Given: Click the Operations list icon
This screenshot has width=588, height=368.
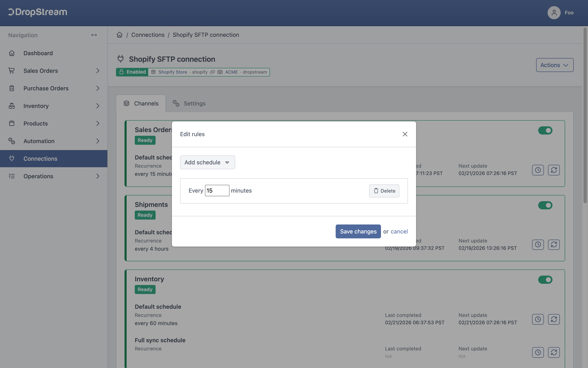Looking at the screenshot, I should (12, 176).
